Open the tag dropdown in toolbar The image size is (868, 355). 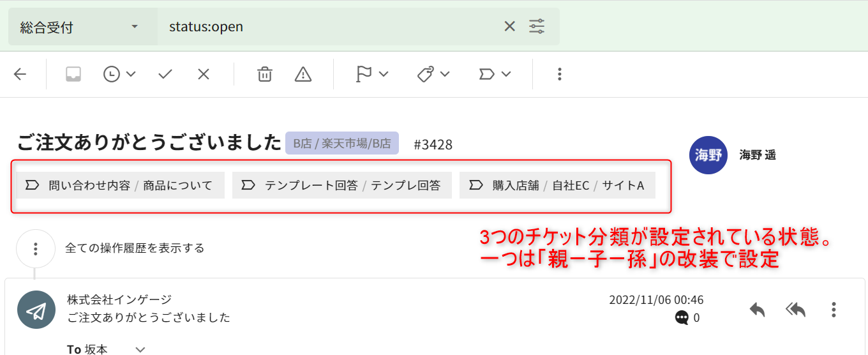tap(434, 74)
